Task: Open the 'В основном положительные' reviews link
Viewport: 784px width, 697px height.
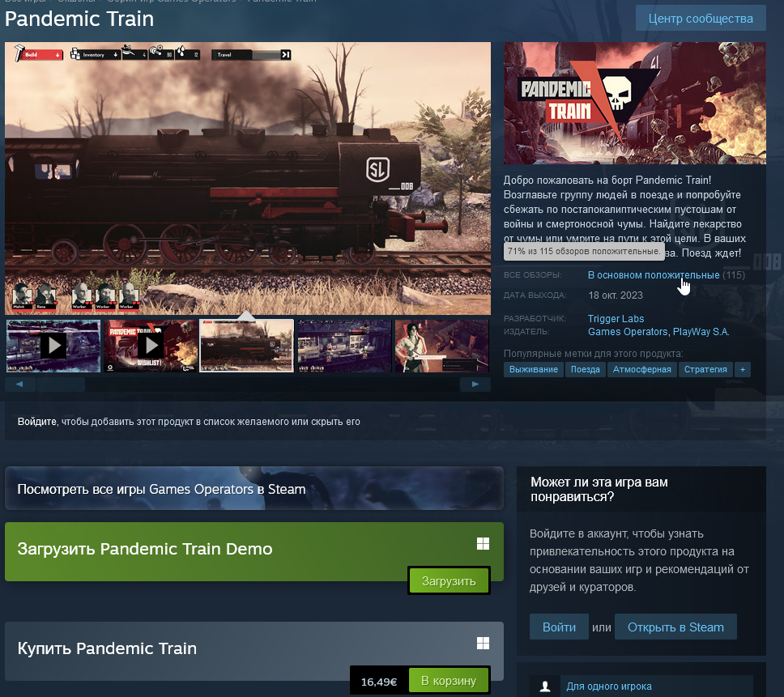Action: coord(654,274)
